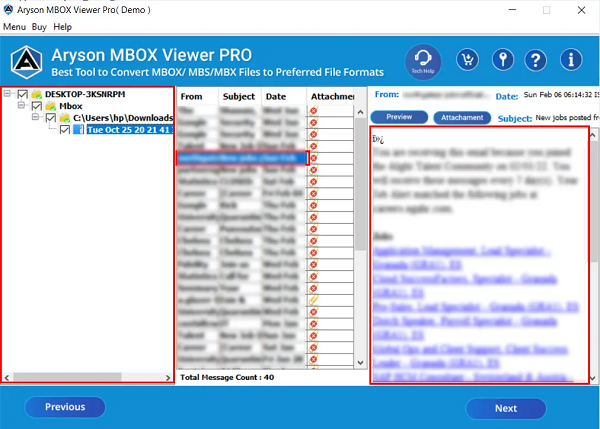
Task: Click the New jobs posted subject text
Action: coord(567,118)
